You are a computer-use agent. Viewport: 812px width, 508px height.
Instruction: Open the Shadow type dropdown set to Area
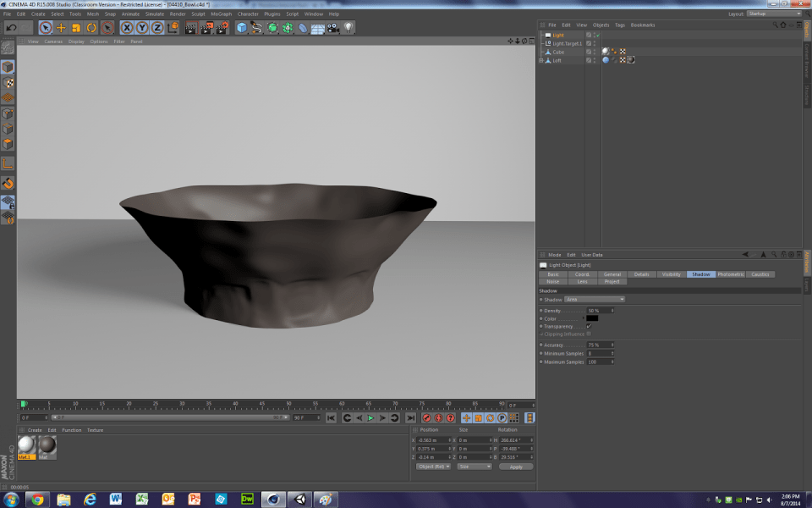(x=595, y=300)
